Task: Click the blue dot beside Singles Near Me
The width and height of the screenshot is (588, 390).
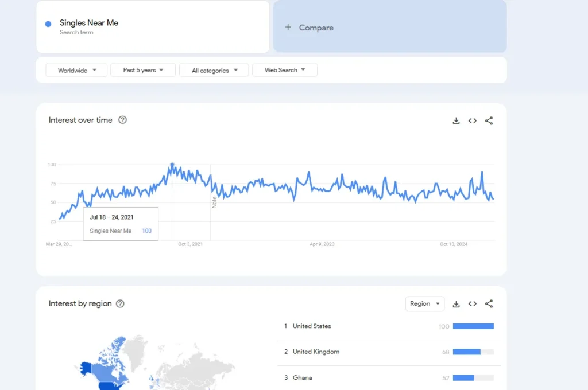Action: (x=48, y=24)
